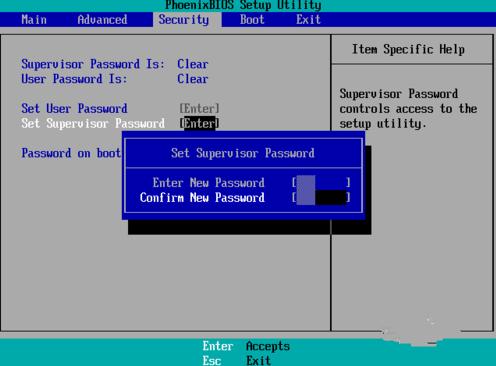This screenshot has width=496, height=366.
Task: Open the Main menu tab
Action: (x=34, y=20)
